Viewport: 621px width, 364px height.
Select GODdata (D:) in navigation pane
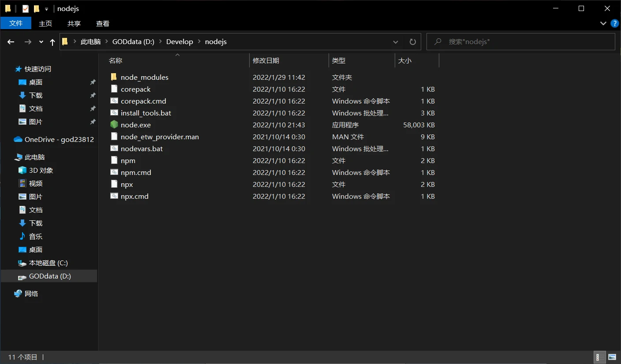[50, 276]
